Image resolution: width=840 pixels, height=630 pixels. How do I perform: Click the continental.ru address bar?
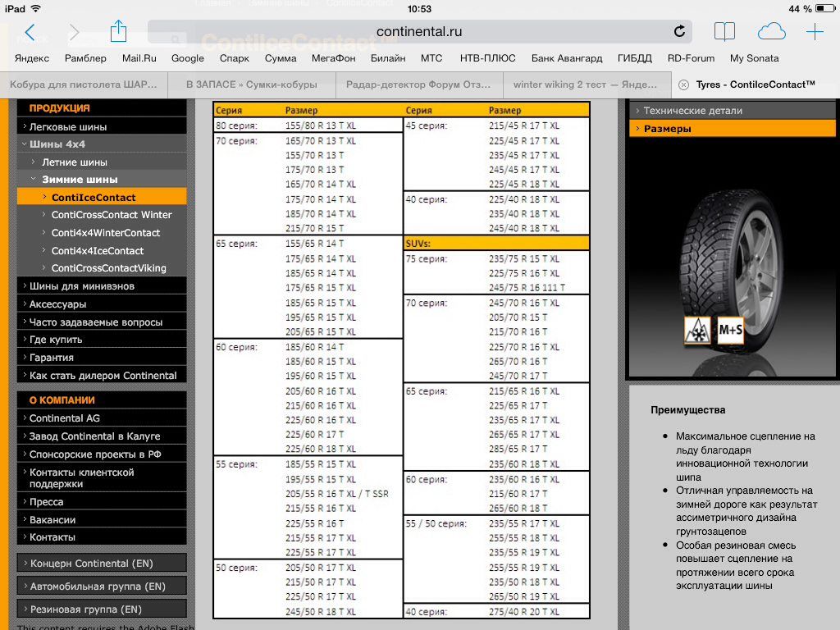click(418, 32)
